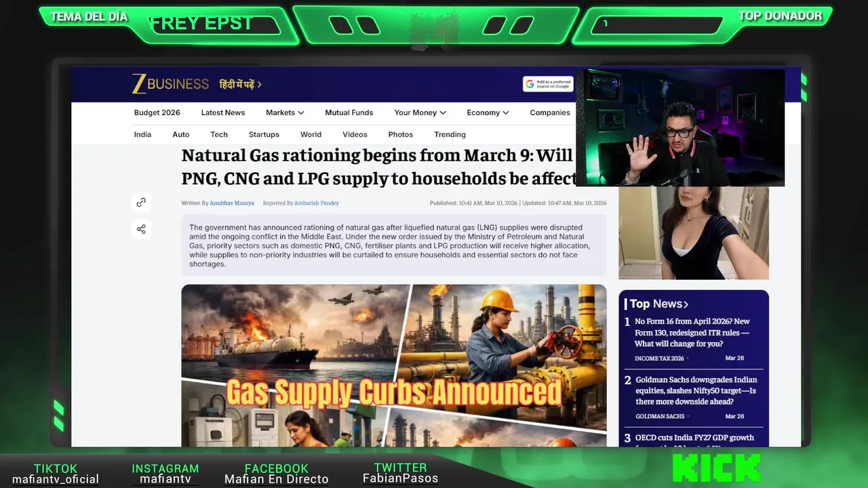This screenshot has width=868, height=488.
Task: Open 'No Form 16 from April 2026' story
Action: (x=692, y=332)
